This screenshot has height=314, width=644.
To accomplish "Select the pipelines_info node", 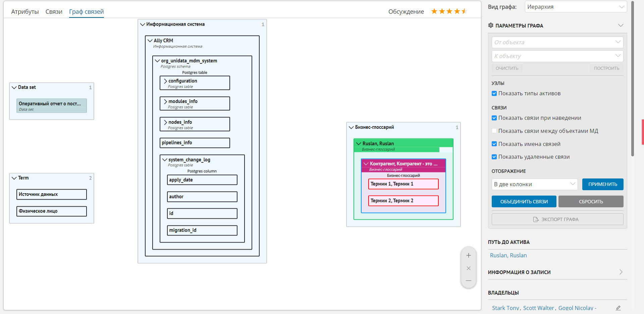I will click(x=195, y=143).
